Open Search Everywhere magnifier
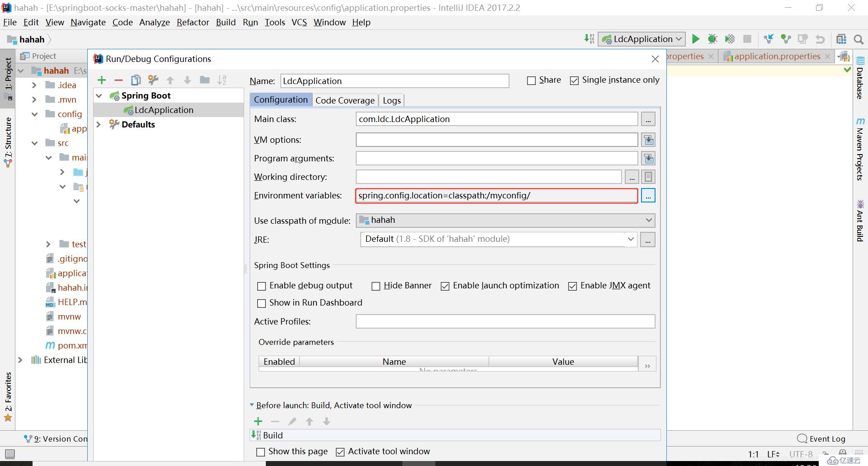This screenshot has height=466, width=868. click(x=859, y=40)
